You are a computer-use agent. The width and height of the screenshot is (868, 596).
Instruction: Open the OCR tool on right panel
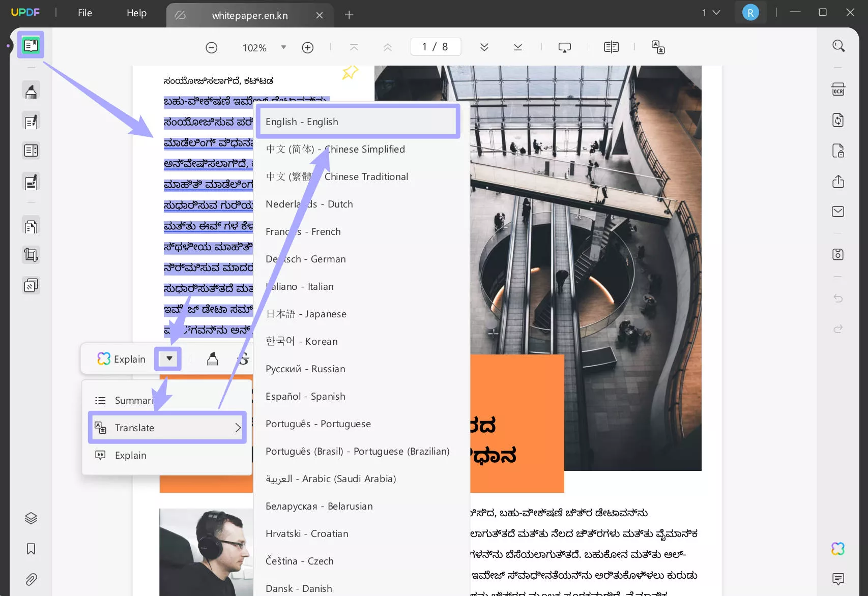(x=838, y=88)
